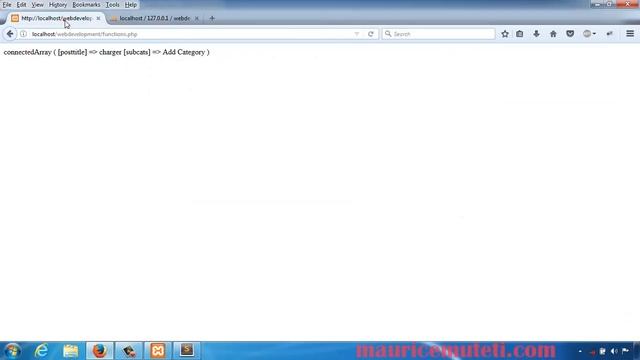Open the History menu
This screenshot has height=360, width=640.
coord(58,5)
